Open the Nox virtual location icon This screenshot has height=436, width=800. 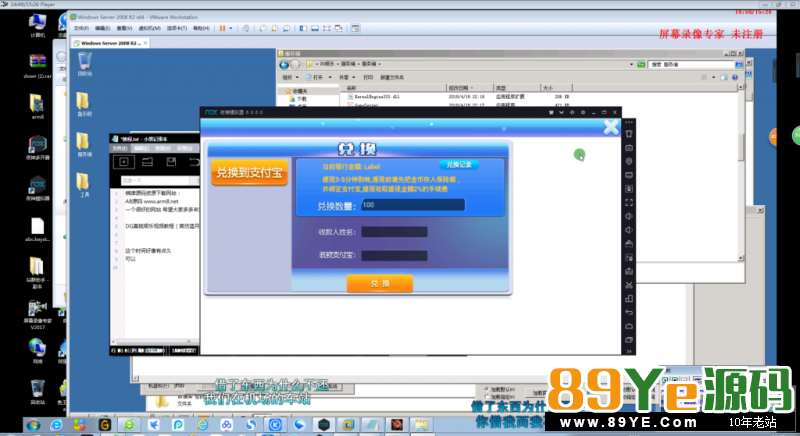click(629, 161)
